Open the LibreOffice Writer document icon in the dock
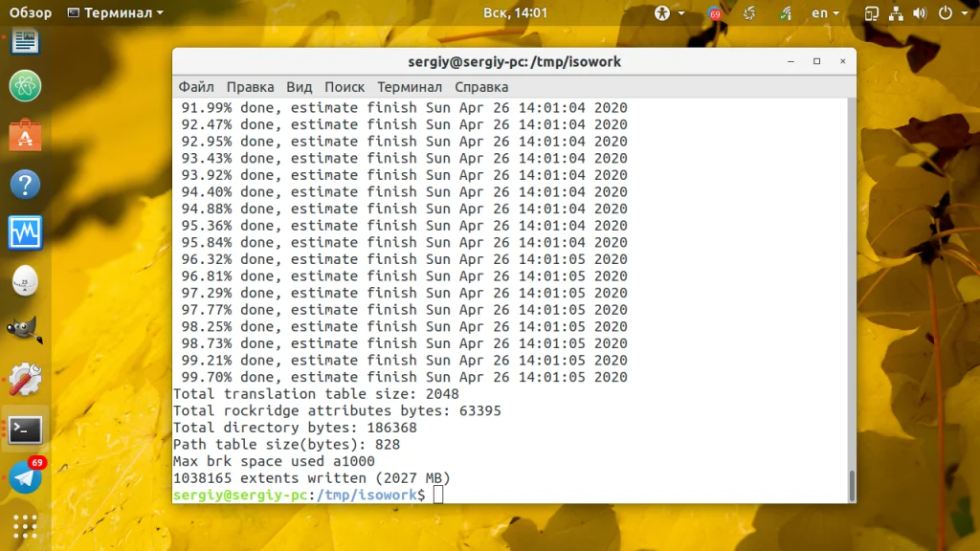Viewport: 980px width, 551px height. [x=25, y=41]
